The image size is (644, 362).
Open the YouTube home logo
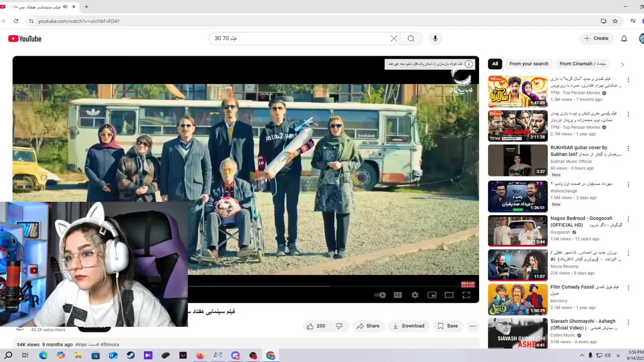coord(25,39)
